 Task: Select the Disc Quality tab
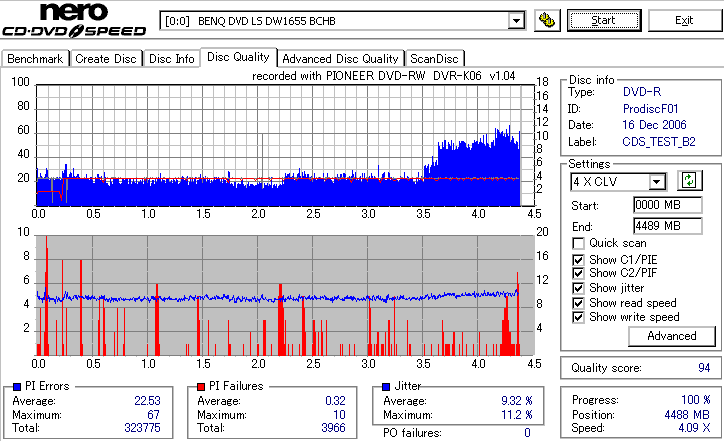(238, 57)
